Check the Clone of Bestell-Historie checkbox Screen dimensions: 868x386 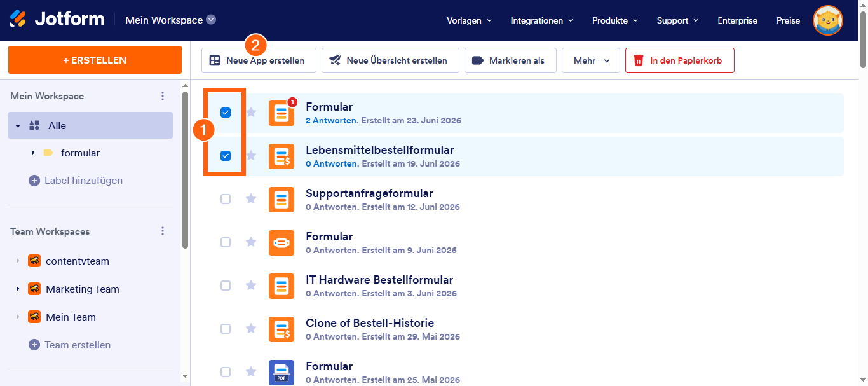[226, 329]
